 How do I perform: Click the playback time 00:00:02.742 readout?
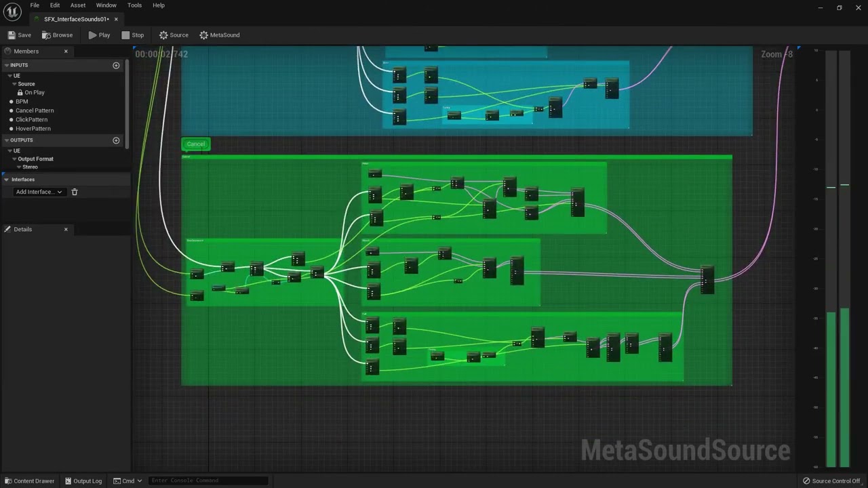pos(161,54)
